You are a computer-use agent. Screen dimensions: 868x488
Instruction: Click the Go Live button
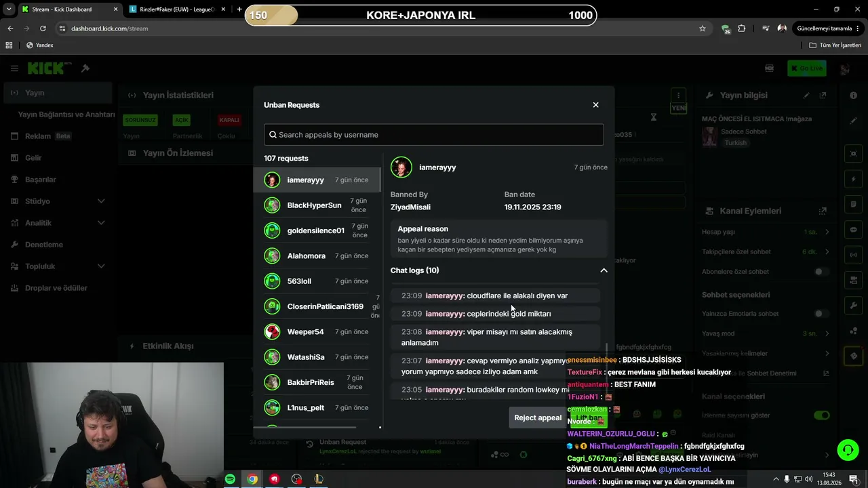tap(806, 68)
